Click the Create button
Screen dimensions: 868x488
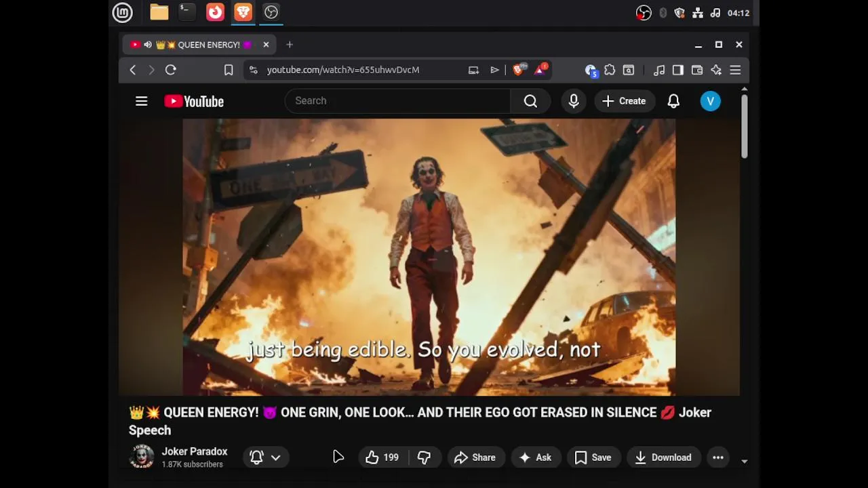click(624, 101)
